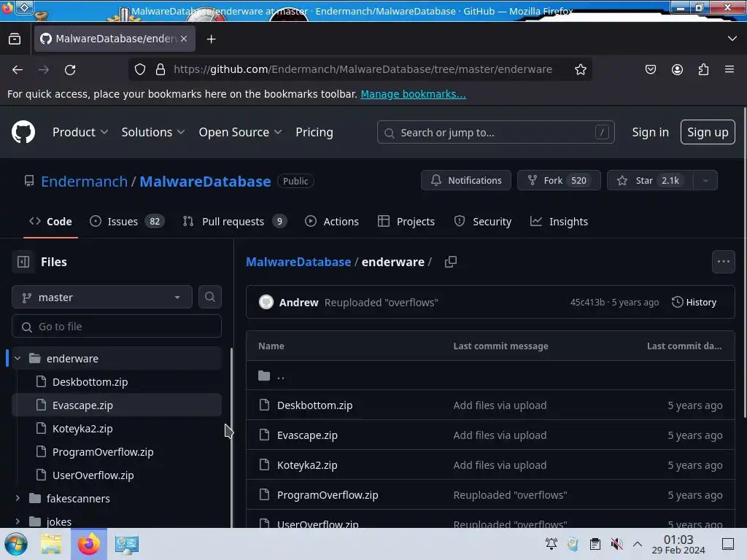Open the Projects tab
Screen dimensions: 747x560
(406, 222)
